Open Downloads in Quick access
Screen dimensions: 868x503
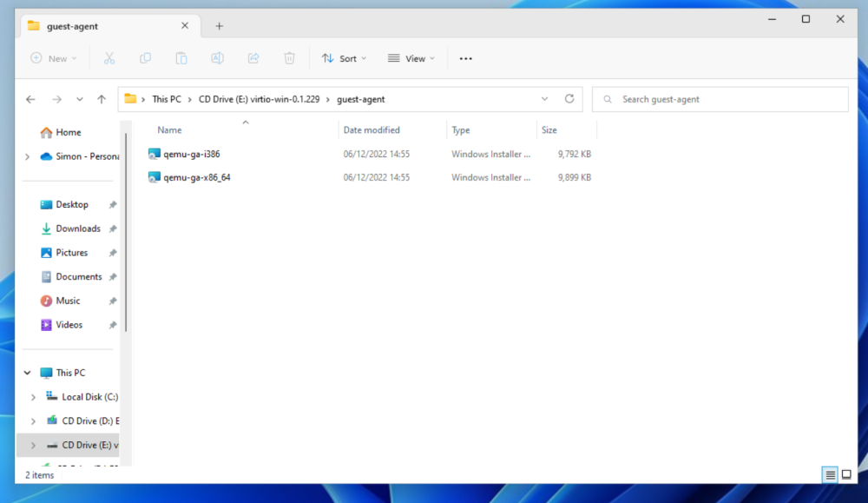coord(78,228)
